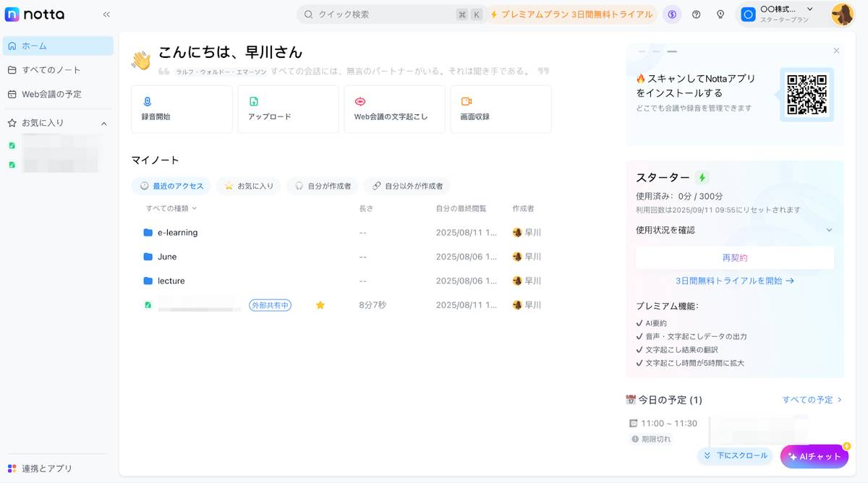Click the 11:00 ~ 11:30 schedule entry

(x=669, y=423)
